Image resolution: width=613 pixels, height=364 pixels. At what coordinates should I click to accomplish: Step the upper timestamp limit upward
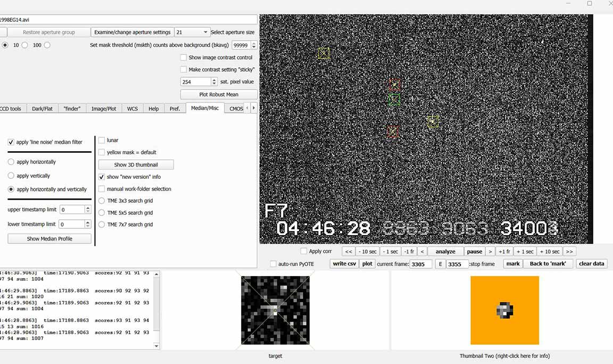(88, 208)
